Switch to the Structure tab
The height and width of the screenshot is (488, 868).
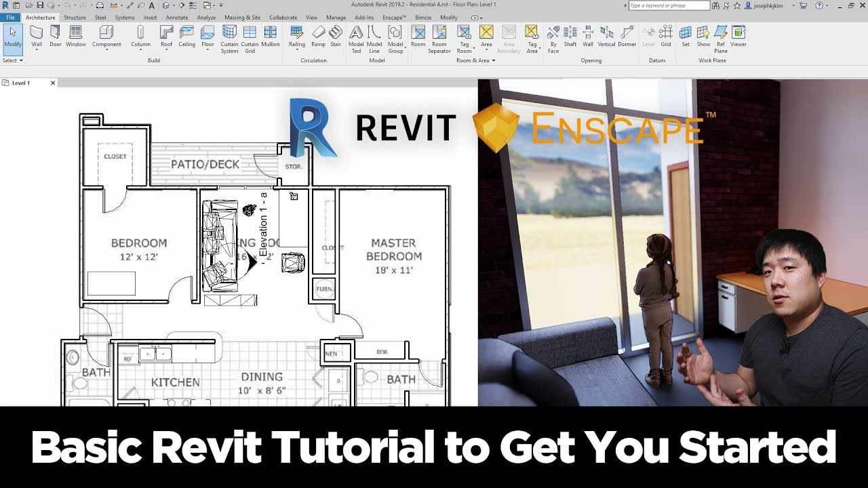(75, 18)
